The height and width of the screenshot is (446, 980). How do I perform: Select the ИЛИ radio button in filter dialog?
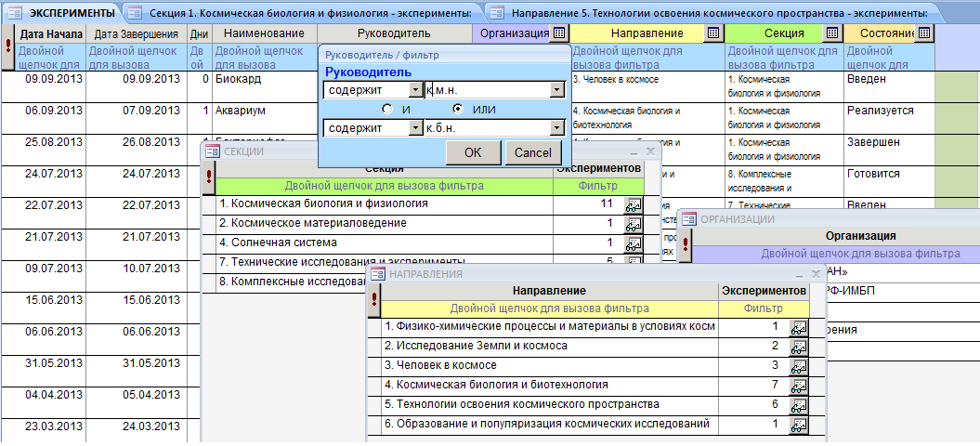pos(458,110)
